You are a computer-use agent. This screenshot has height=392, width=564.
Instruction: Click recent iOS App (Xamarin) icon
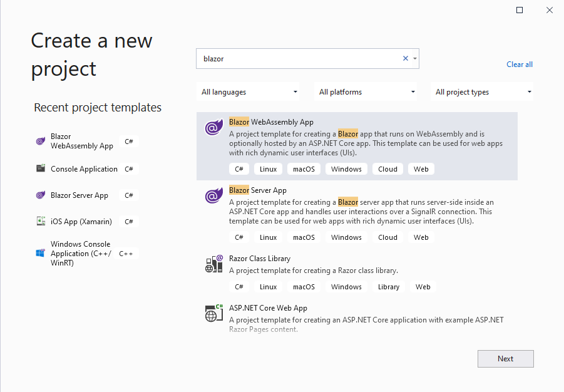(41, 221)
